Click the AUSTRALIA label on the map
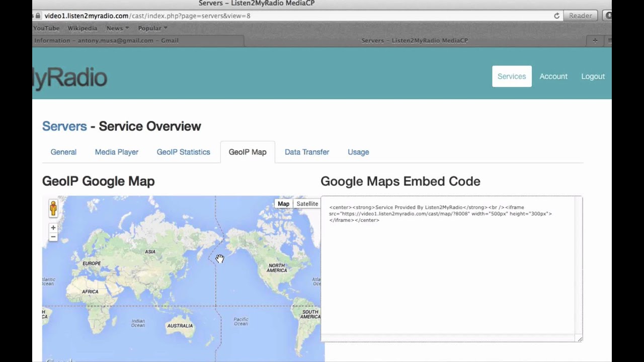The image size is (644, 362). coord(180,326)
